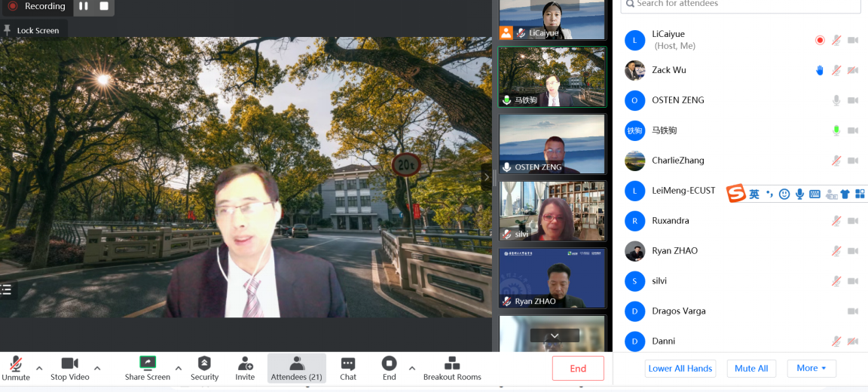Expand audio options arrow next to Unmute

point(39,369)
